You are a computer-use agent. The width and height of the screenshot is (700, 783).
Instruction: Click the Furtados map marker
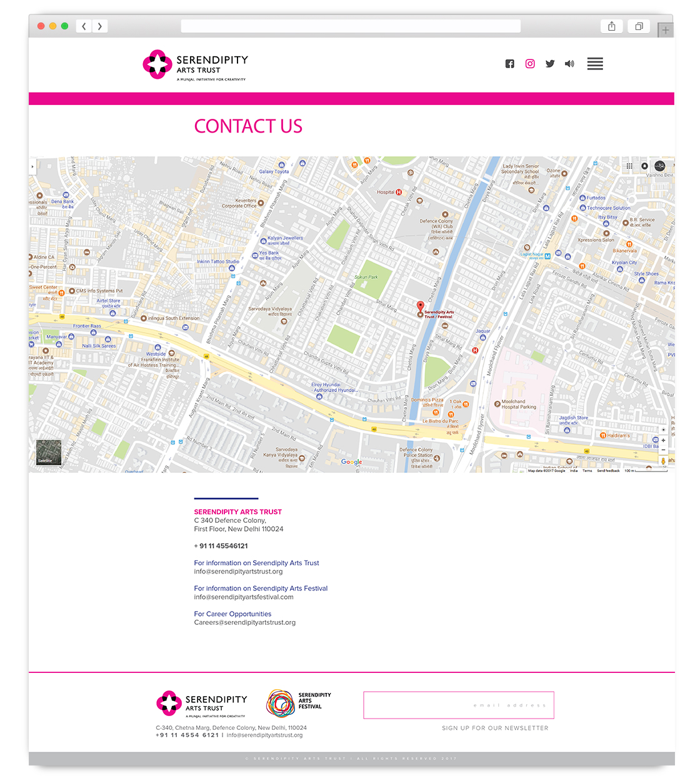tap(582, 198)
